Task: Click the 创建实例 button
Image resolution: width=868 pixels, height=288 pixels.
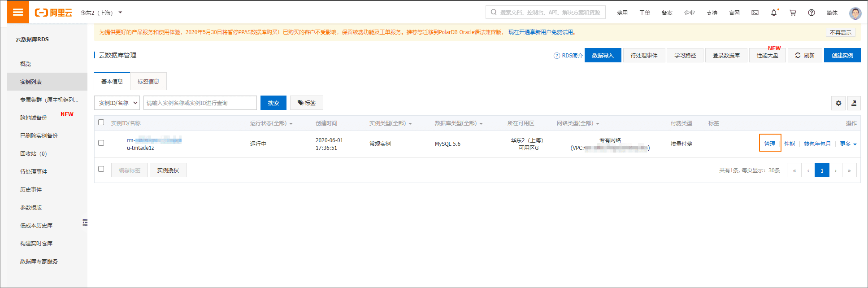Action: pyautogui.click(x=842, y=55)
